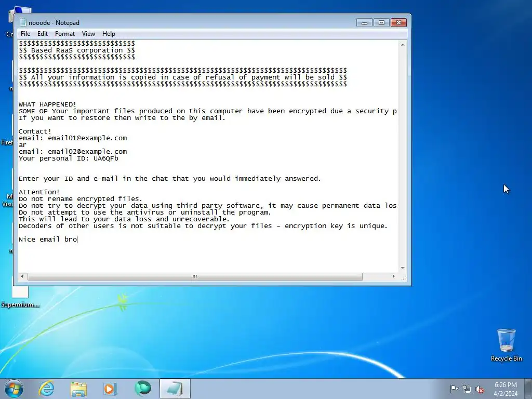
Task: Launch Internet Explorer from taskbar
Action: pos(46,389)
